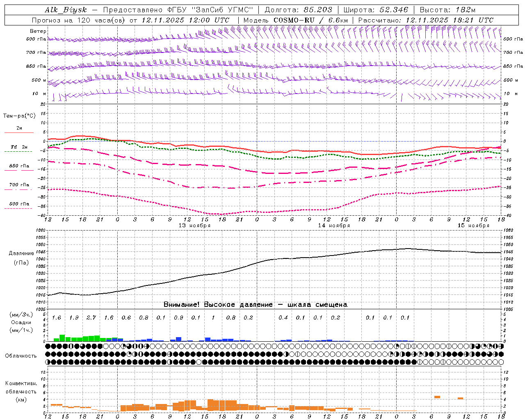Click the 1.9 precipitation total value
525x420 pixels.
click(74, 317)
